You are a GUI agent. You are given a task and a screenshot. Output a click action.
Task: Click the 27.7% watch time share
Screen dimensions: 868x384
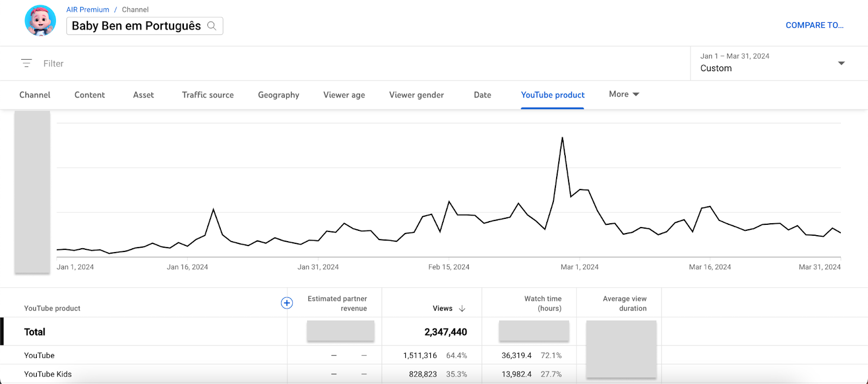551,374
